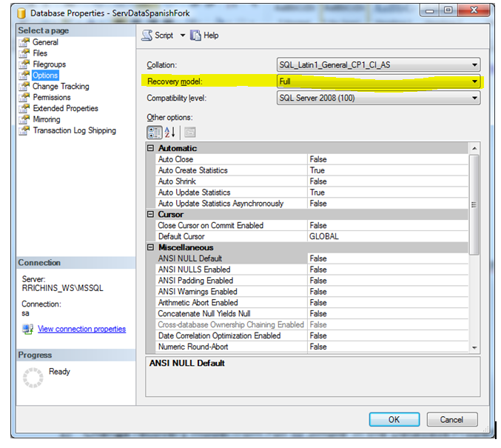Select the Categorized view icon
The width and height of the screenshot is (501, 448).
tap(155, 132)
